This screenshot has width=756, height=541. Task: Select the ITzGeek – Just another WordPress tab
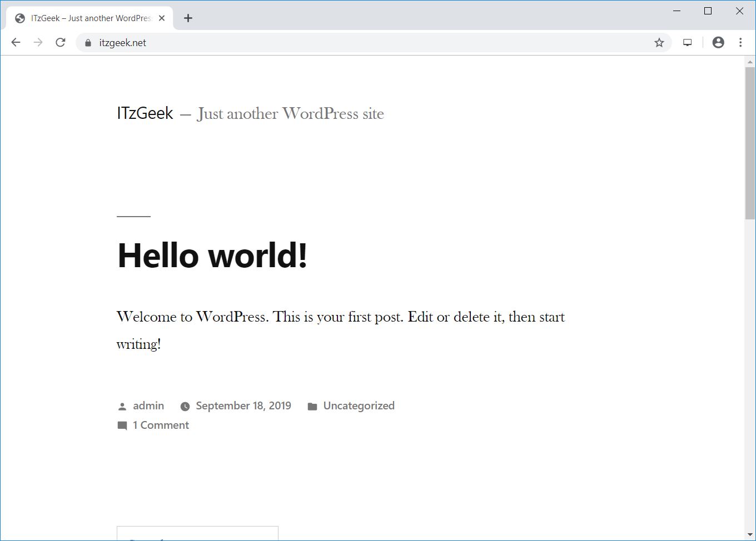point(90,18)
